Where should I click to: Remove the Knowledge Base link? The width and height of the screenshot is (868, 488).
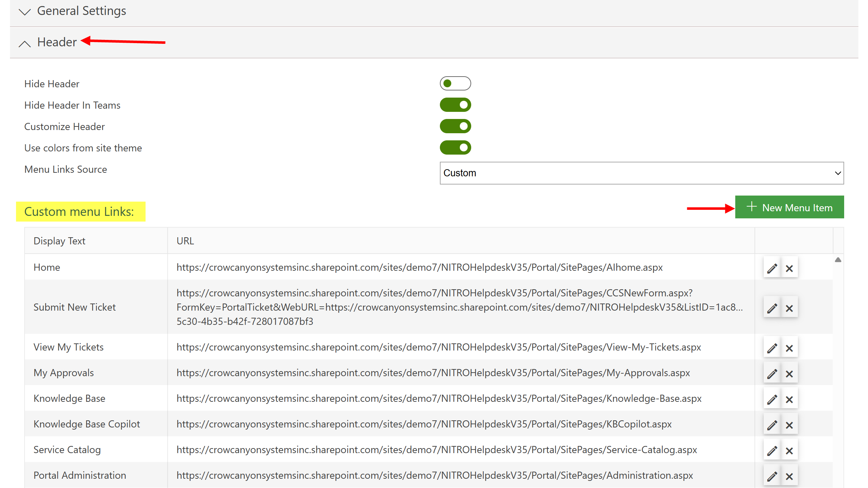789,399
